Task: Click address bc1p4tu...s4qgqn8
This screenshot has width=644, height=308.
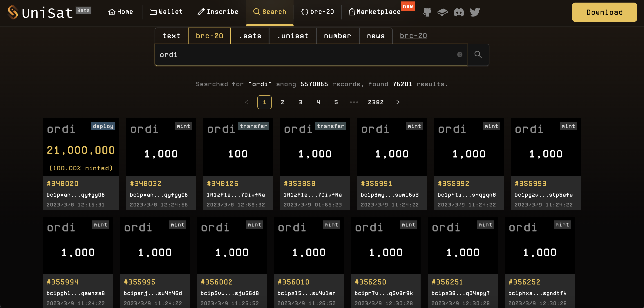Action: [x=466, y=195]
